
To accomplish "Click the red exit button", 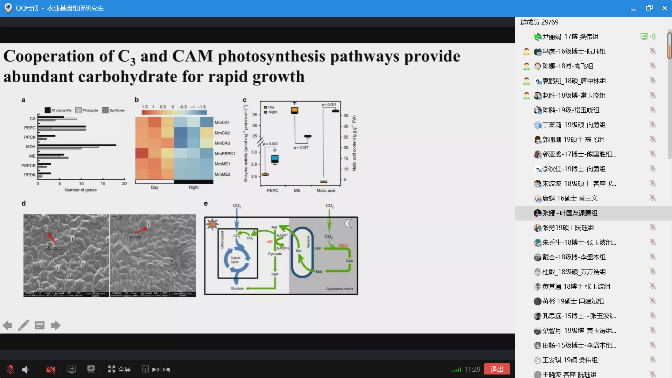I will point(497,369).
